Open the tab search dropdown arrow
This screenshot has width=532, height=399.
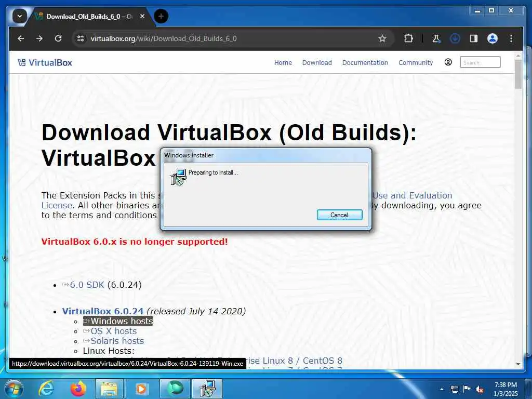tap(20, 16)
